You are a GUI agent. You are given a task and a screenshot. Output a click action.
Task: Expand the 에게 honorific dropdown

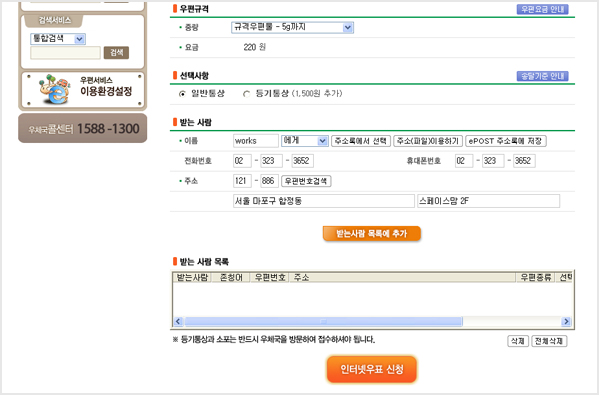pos(304,141)
